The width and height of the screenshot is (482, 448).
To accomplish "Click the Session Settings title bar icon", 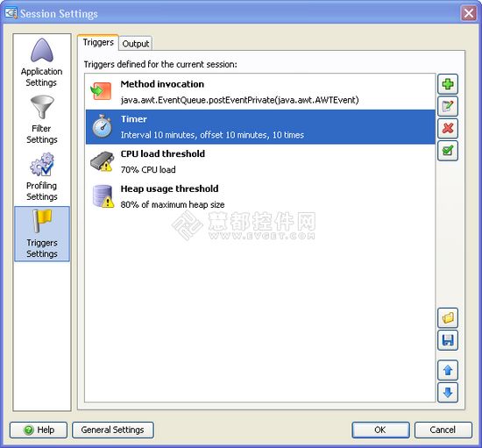I will click(x=11, y=13).
